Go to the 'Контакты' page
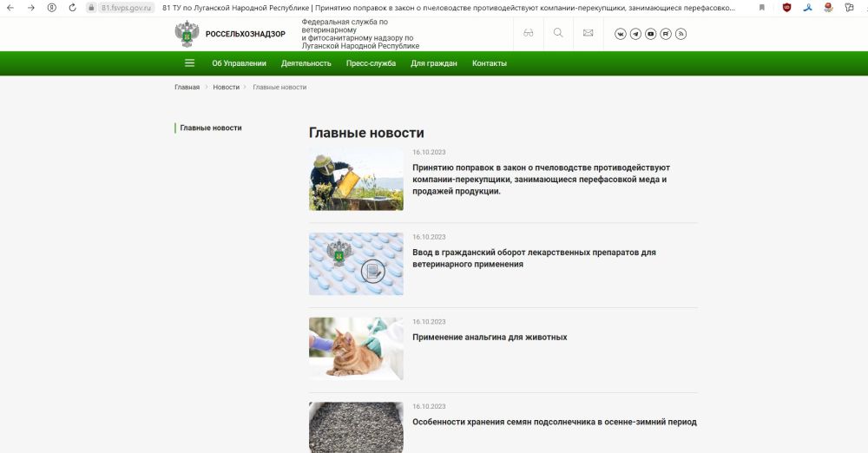Viewport: 868px width, 453px height. [490, 63]
